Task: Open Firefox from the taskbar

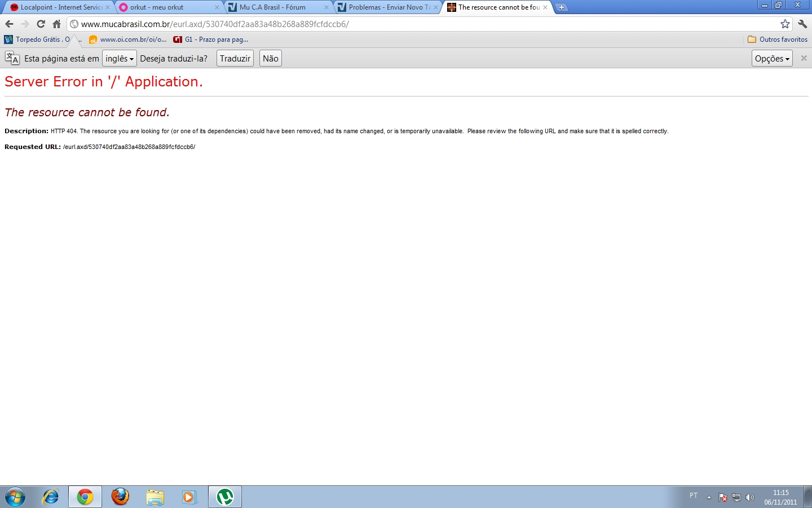Action: point(120,497)
